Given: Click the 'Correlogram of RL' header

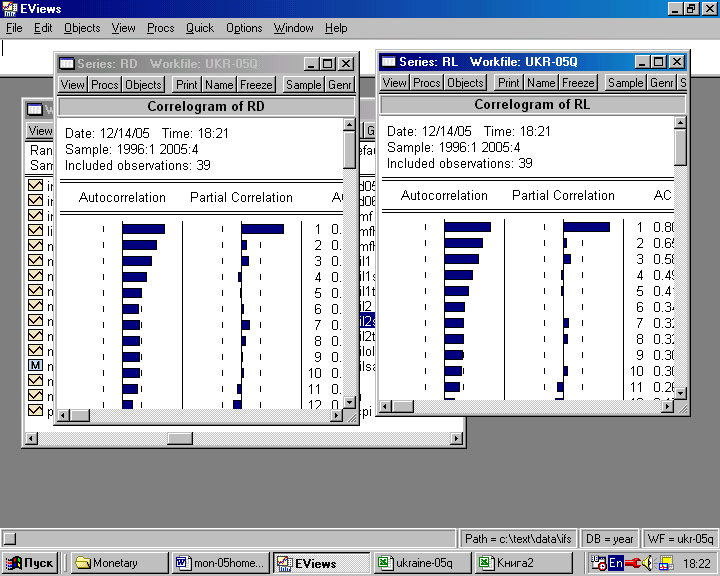Looking at the screenshot, I should [x=533, y=105].
